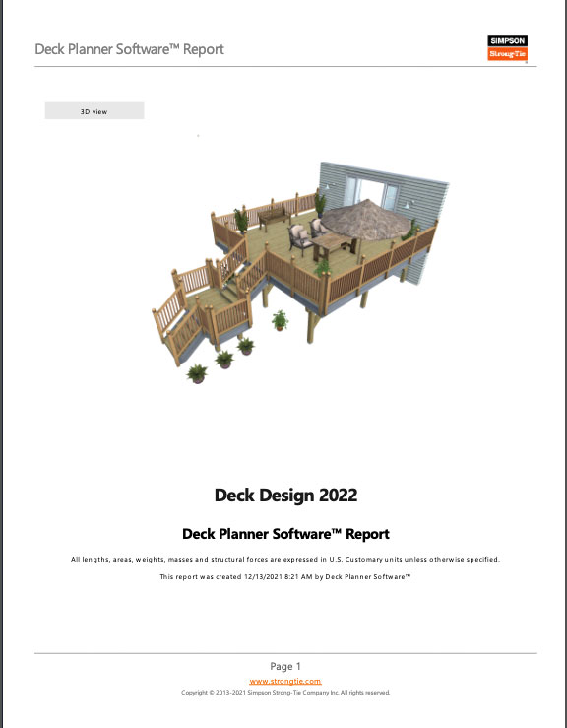This screenshot has height=728, width=567.
Task: Click the potted plant under the deck
Action: 280,320
